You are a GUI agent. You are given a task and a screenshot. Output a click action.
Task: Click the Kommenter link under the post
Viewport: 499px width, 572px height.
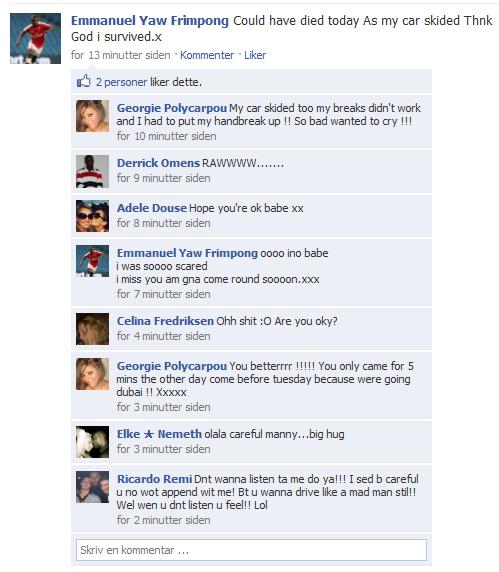click(x=207, y=55)
